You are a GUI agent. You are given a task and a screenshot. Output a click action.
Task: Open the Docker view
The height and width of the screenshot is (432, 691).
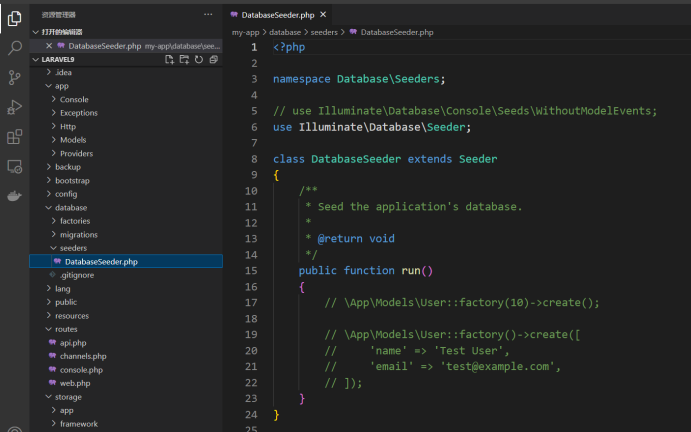coord(14,196)
